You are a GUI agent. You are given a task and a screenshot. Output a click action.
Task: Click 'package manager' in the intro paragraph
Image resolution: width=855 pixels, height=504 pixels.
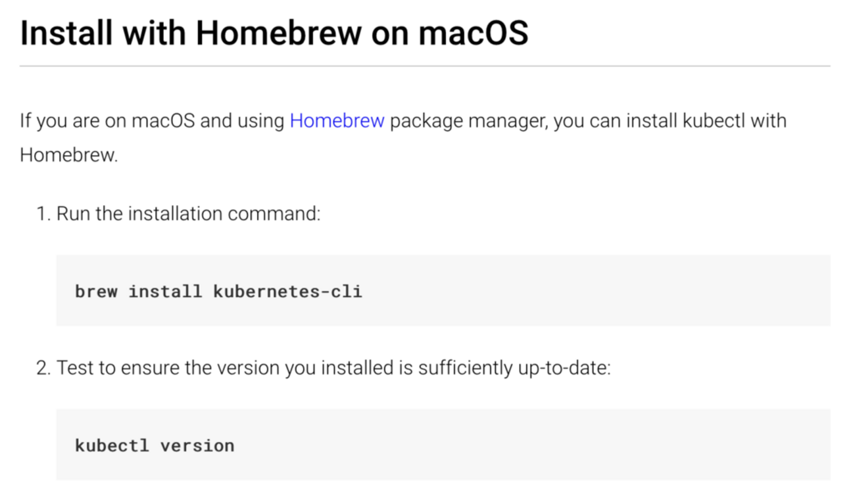coord(468,122)
